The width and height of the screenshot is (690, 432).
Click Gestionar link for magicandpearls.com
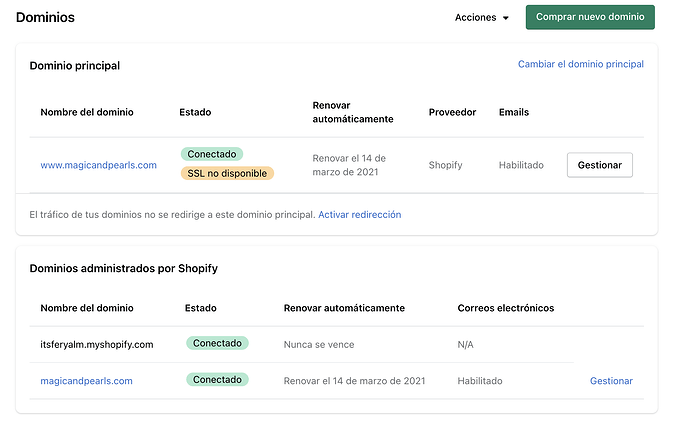[611, 381]
